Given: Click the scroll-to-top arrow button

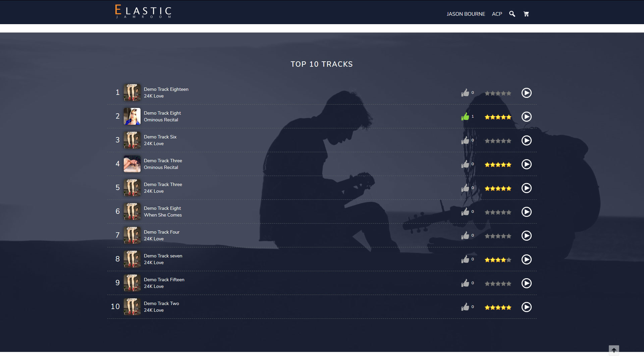Looking at the screenshot, I should tap(614, 350).
